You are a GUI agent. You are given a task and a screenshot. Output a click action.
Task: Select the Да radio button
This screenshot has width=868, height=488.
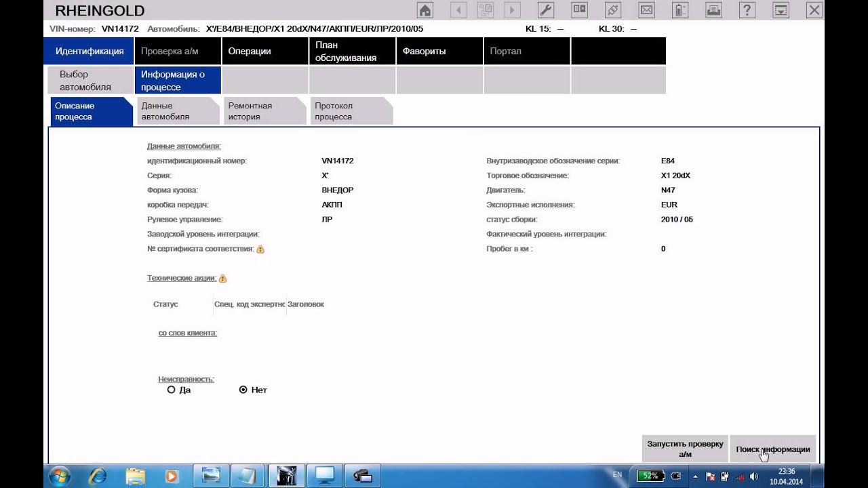coord(171,390)
